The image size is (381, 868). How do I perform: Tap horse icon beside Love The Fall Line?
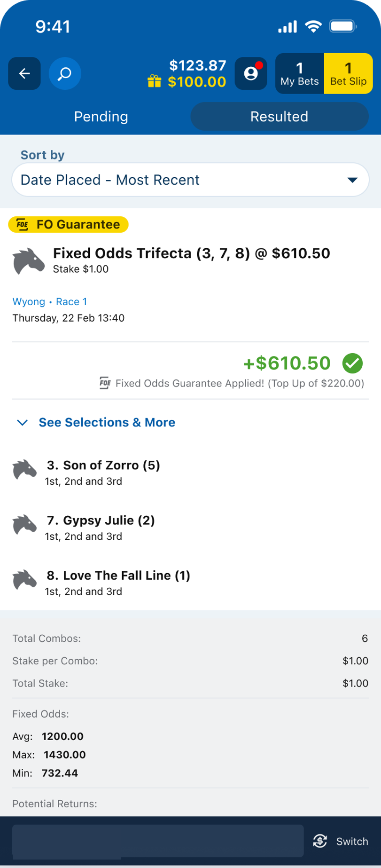(x=24, y=580)
